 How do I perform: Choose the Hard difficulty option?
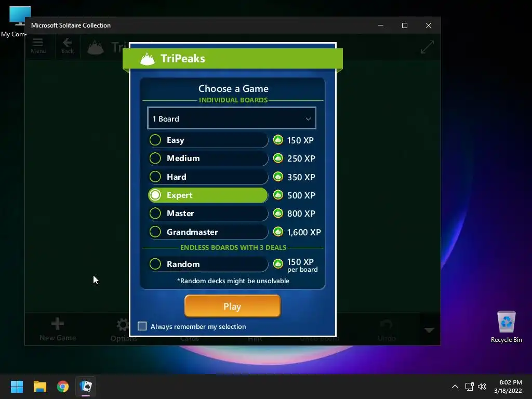[208, 177]
